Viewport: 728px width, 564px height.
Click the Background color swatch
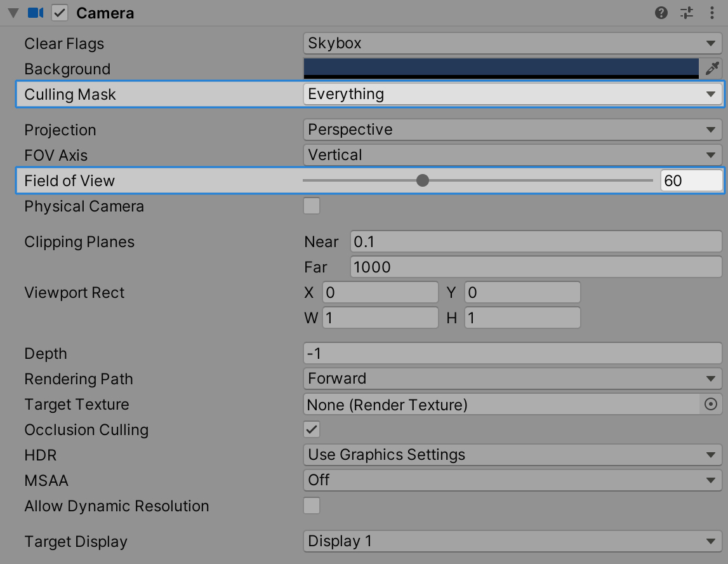[x=501, y=68]
